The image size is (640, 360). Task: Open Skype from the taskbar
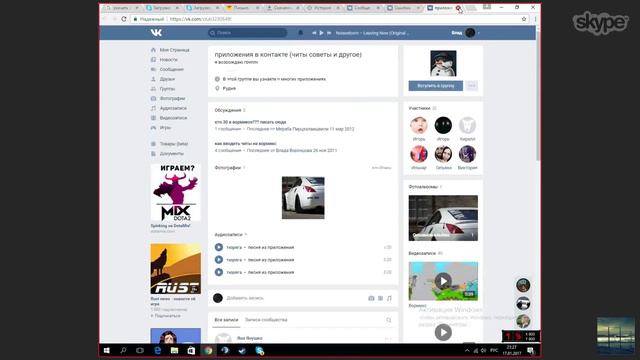click(259, 351)
